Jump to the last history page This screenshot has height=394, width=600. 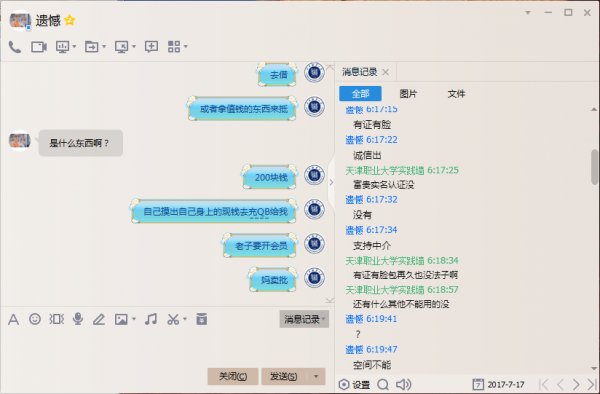tap(592, 384)
